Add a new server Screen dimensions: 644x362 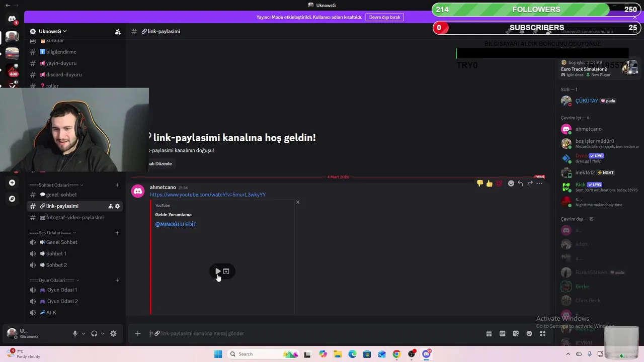12,183
